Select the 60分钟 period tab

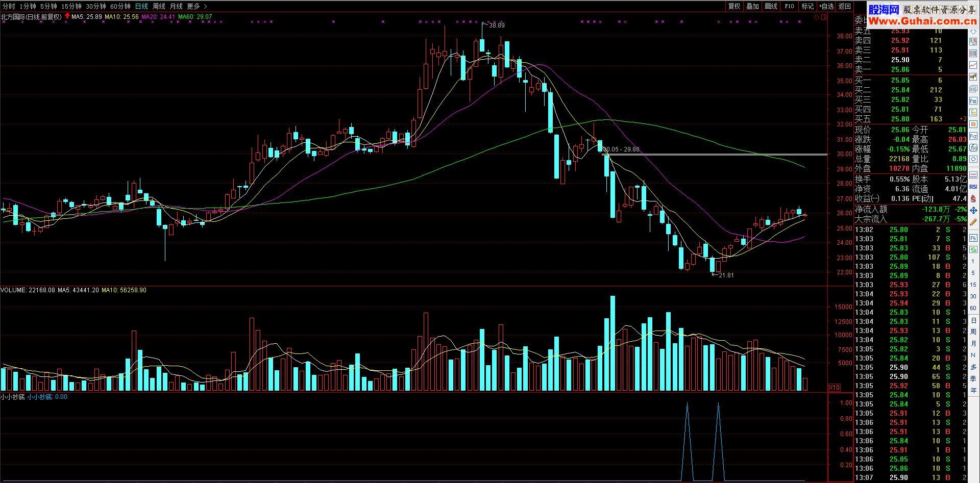click(x=120, y=6)
